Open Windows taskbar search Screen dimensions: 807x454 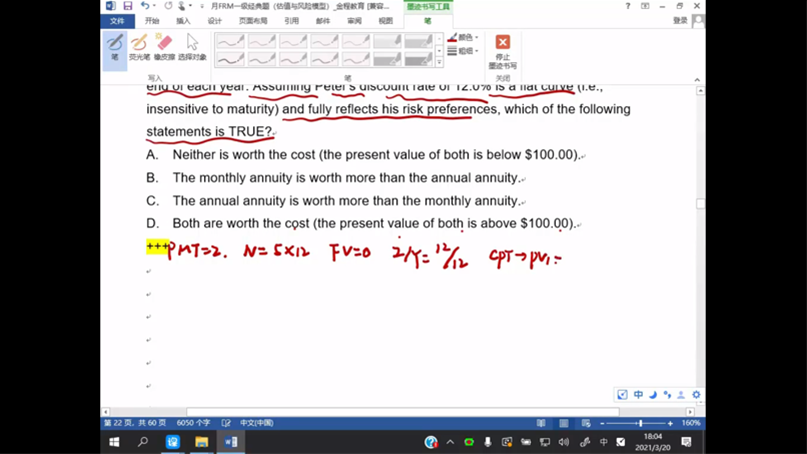click(143, 442)
